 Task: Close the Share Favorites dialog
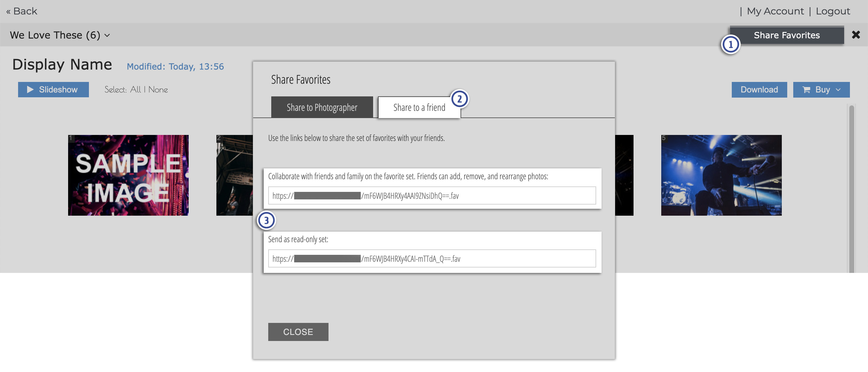click(x=298, y=332)
